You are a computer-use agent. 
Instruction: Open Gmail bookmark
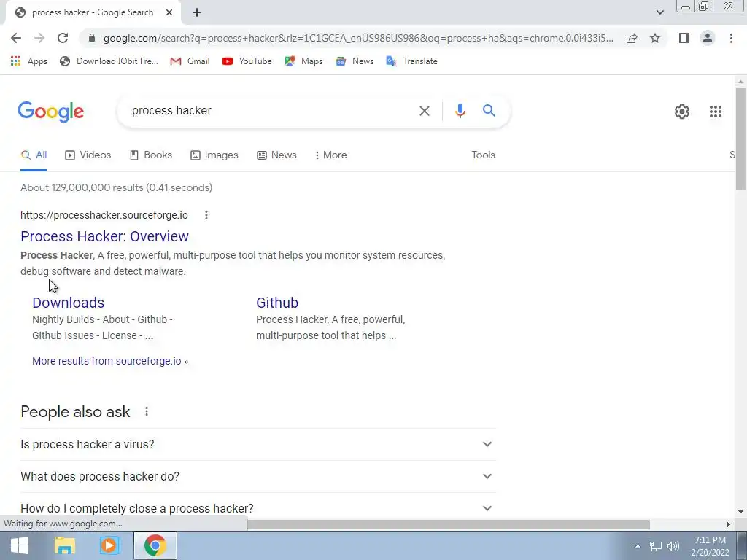coord(190,61)
